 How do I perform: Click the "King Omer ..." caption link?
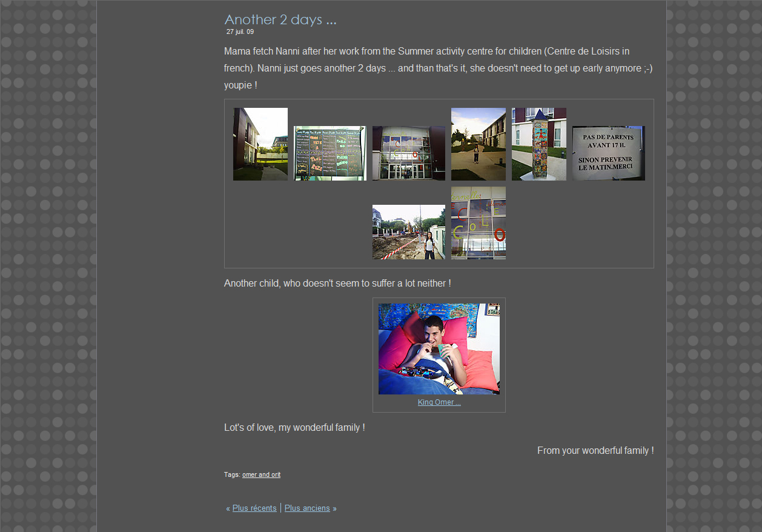[x=439, y=402]
